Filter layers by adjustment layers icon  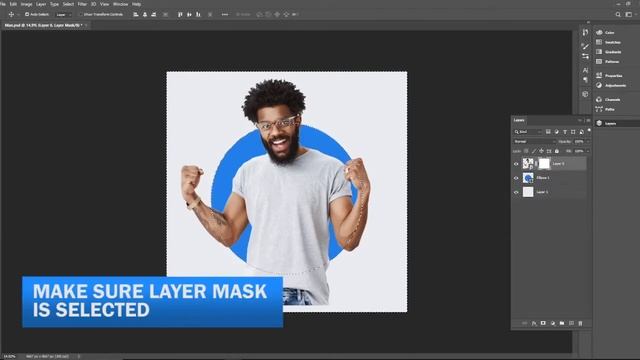[x=556, y=132]
